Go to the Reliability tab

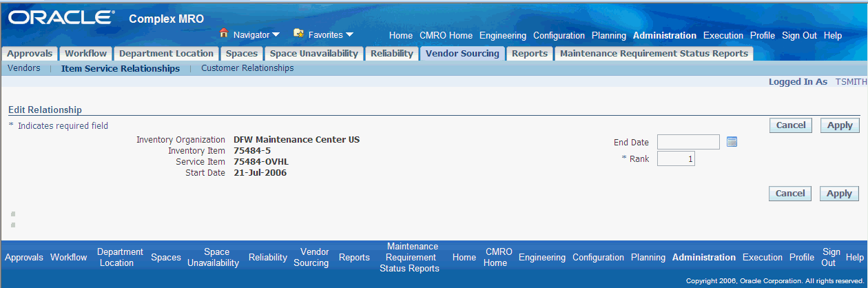pyautogui.click(x=392, y=53)
